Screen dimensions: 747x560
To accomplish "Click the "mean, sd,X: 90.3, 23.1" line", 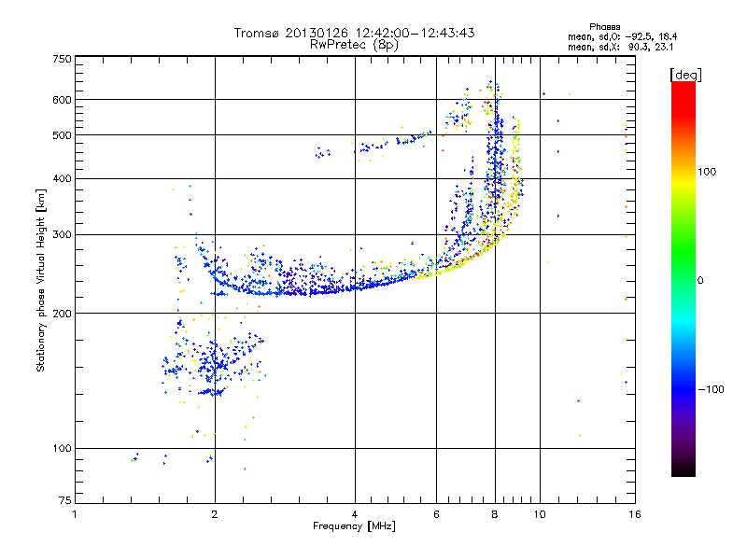I will (620, 47).
